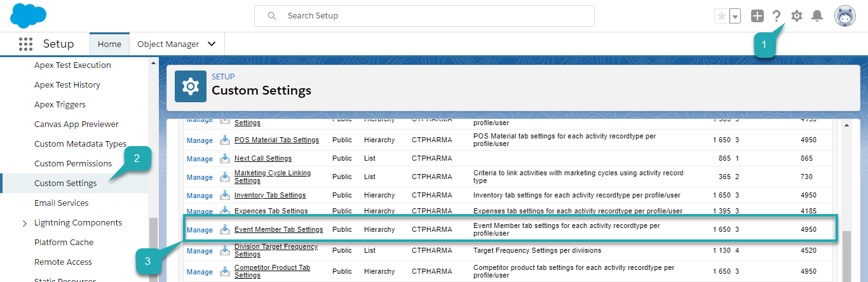Click download icon for Event Member Tab Settings
This screenshot has height=282, width=868.
tap(225, 230)
